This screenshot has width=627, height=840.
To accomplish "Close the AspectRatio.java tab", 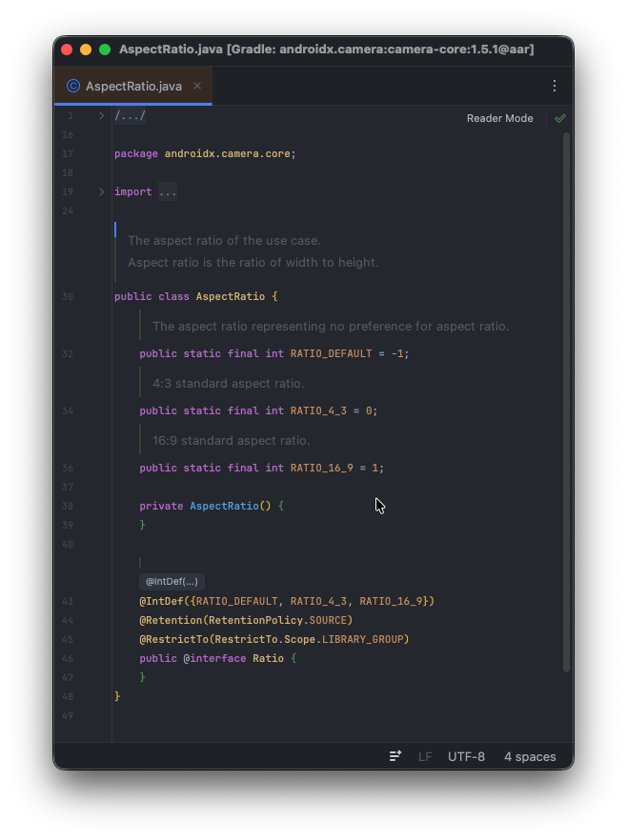I will click(197, 86).
